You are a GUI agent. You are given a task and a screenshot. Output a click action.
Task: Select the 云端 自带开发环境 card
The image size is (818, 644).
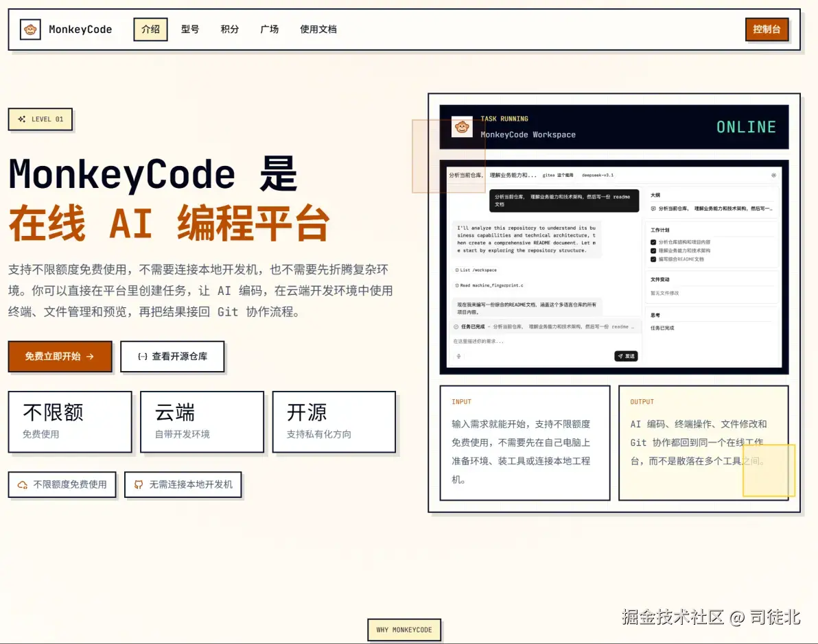tap(202, 422)
